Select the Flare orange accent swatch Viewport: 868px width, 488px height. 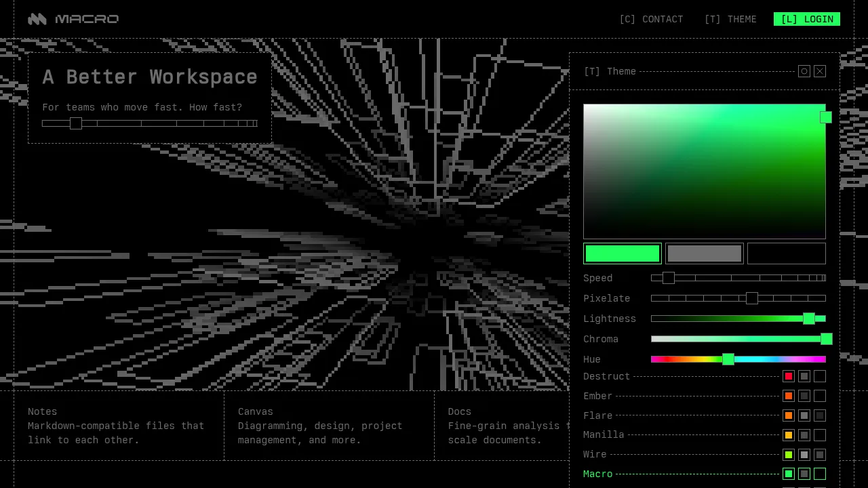point(789,415)
